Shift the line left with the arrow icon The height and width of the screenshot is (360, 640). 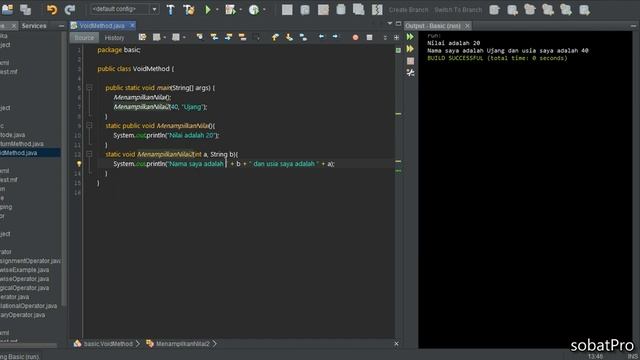tap(322, 37)
